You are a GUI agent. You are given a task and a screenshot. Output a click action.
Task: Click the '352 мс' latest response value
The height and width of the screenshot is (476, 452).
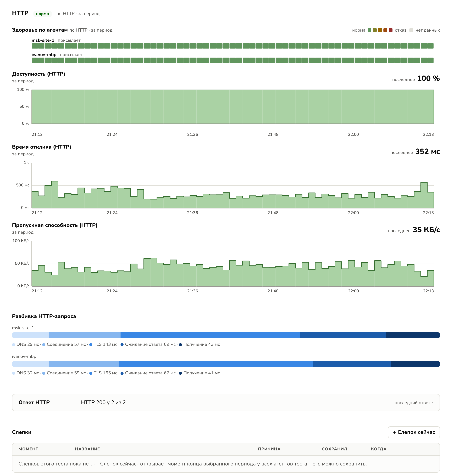click(x=428, y=151)
